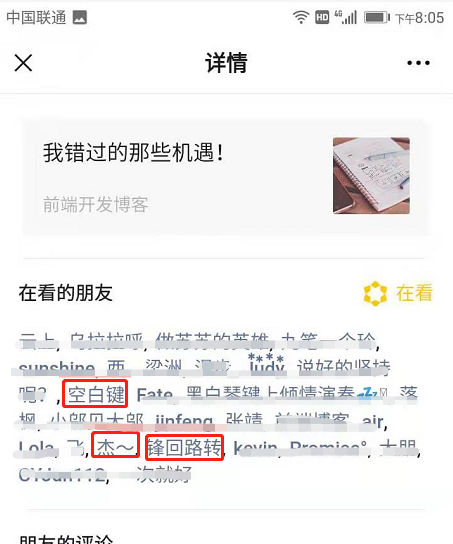Toggle the 在看 label on the right

414,293
